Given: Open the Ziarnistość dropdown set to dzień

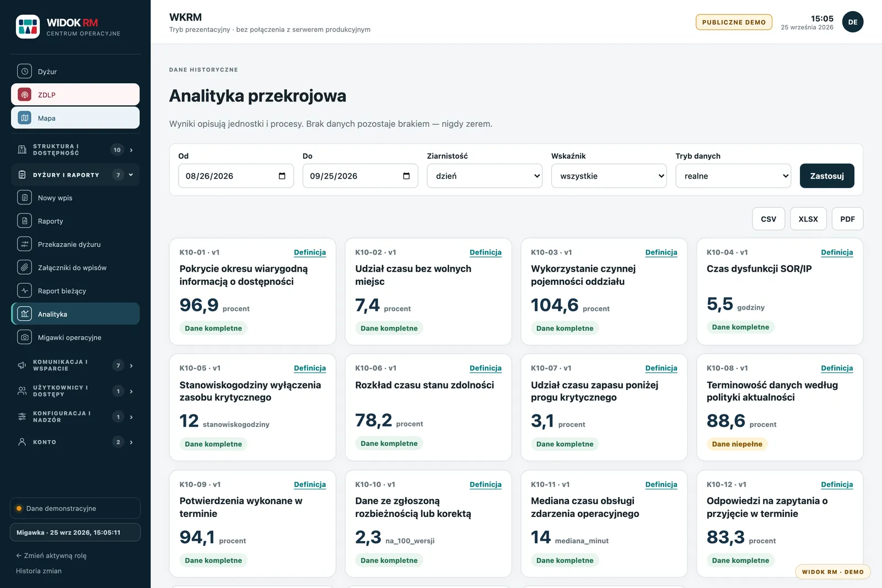Looking at the screenshot, I should 485,176.
